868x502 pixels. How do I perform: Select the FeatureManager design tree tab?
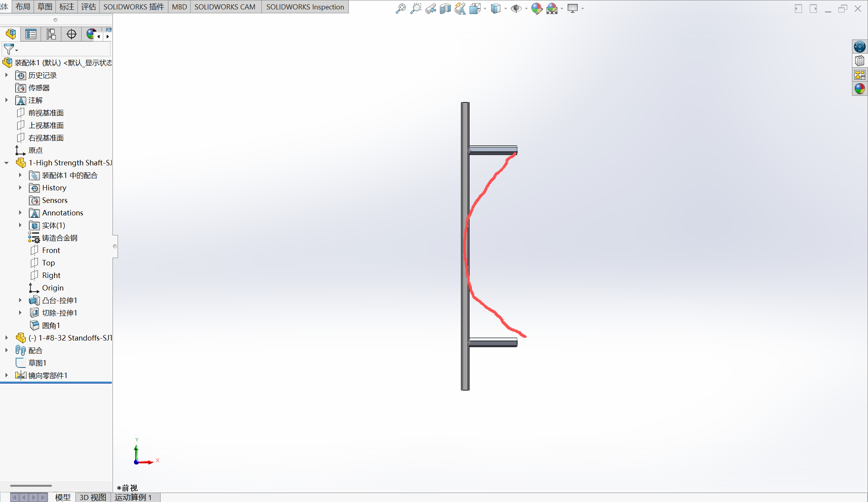pyautogui.click(x=11, y=34)
